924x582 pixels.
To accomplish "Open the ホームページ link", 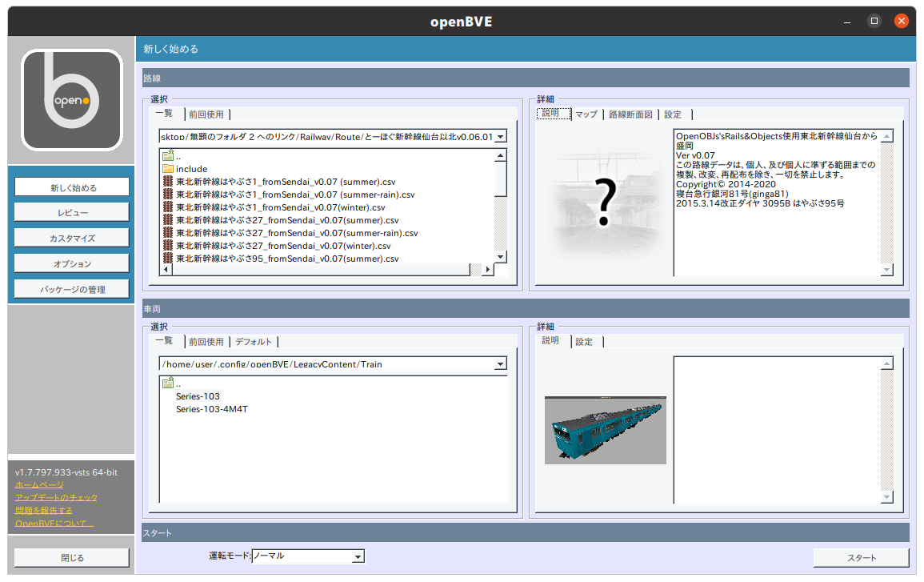I will click(39, 484).
